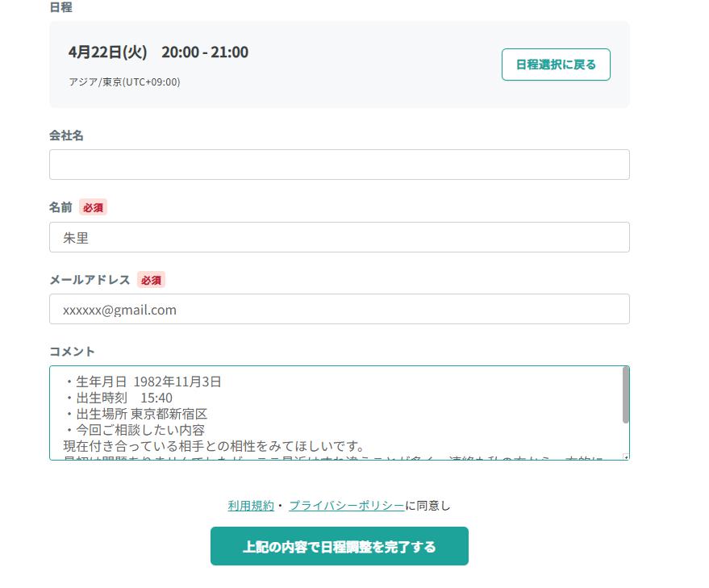Click the 必須 badge beside 名前
The width and height of the screenshot is (709, 588).
click(x=93, y=207)
